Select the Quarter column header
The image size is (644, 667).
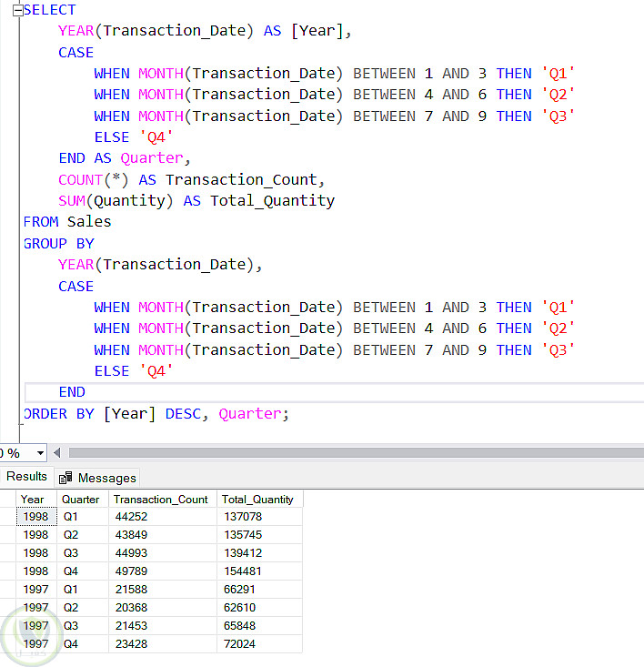[x=83, y=500]
